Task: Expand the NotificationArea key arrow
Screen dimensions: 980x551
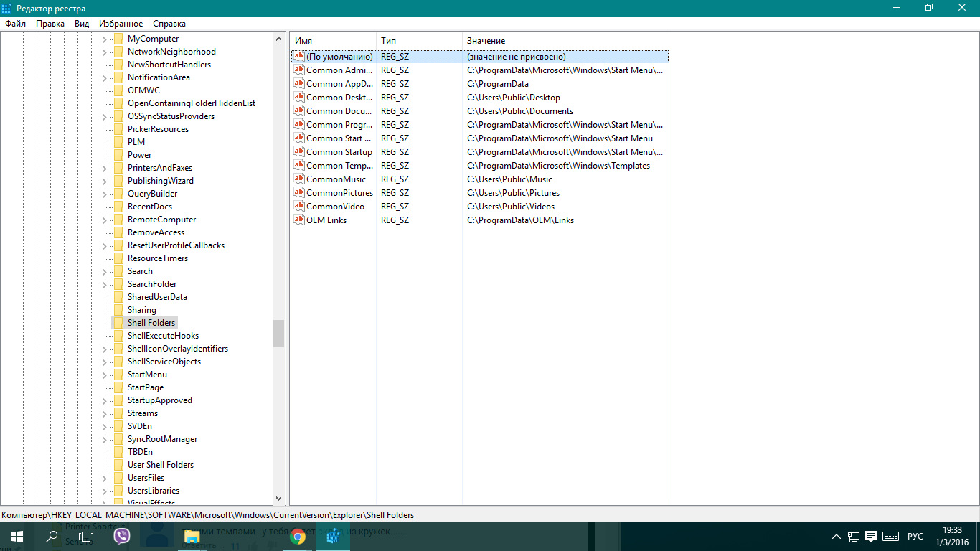Action: tap(104, 77)
